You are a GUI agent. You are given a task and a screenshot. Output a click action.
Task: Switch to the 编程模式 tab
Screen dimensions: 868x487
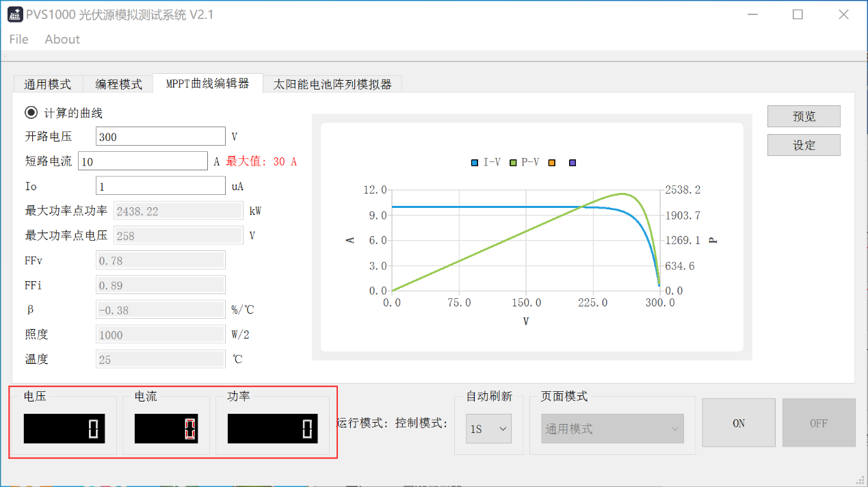pyautogui.click(x=118, y=84)
